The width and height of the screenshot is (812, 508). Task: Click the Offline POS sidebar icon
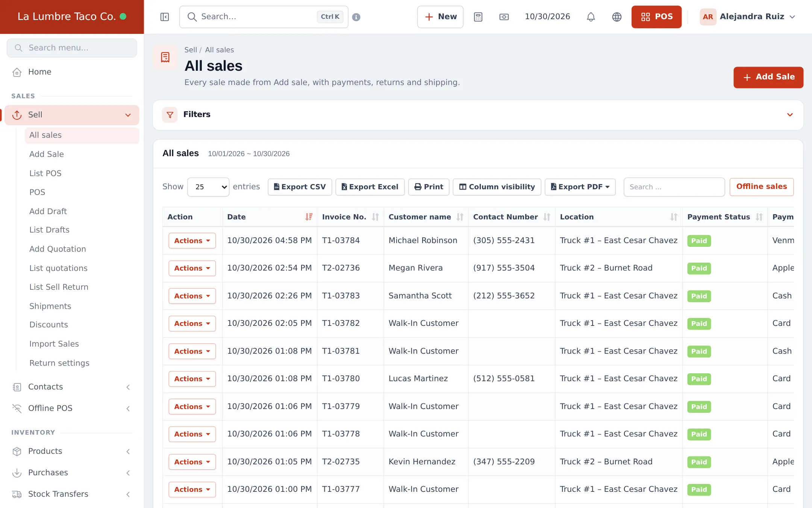tap(17, 408)
